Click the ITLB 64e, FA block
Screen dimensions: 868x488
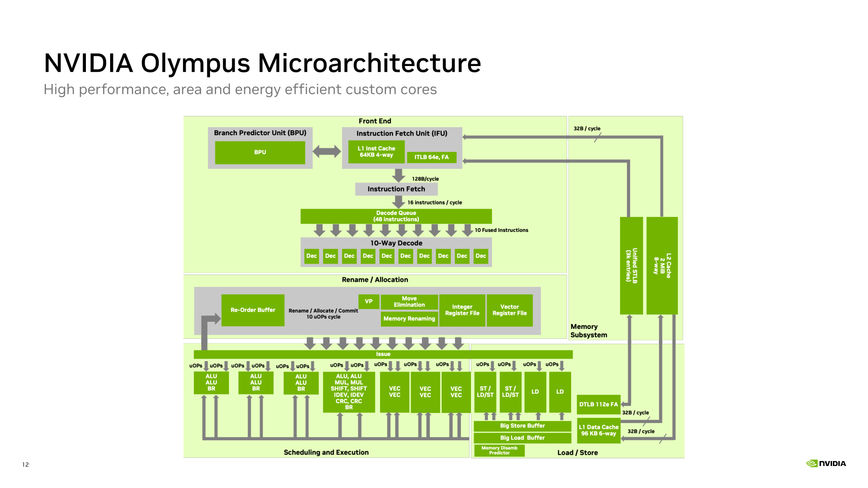click(x=431, y=157)
